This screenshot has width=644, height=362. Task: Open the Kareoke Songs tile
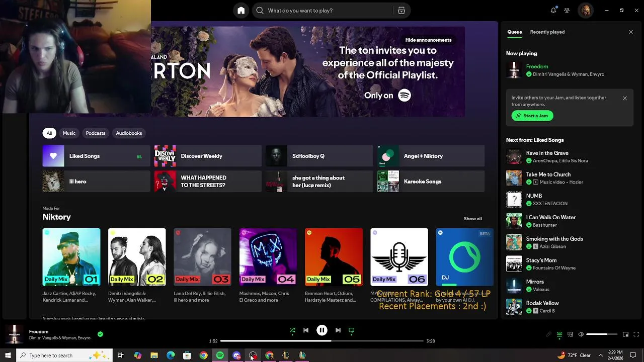[431, 182]
